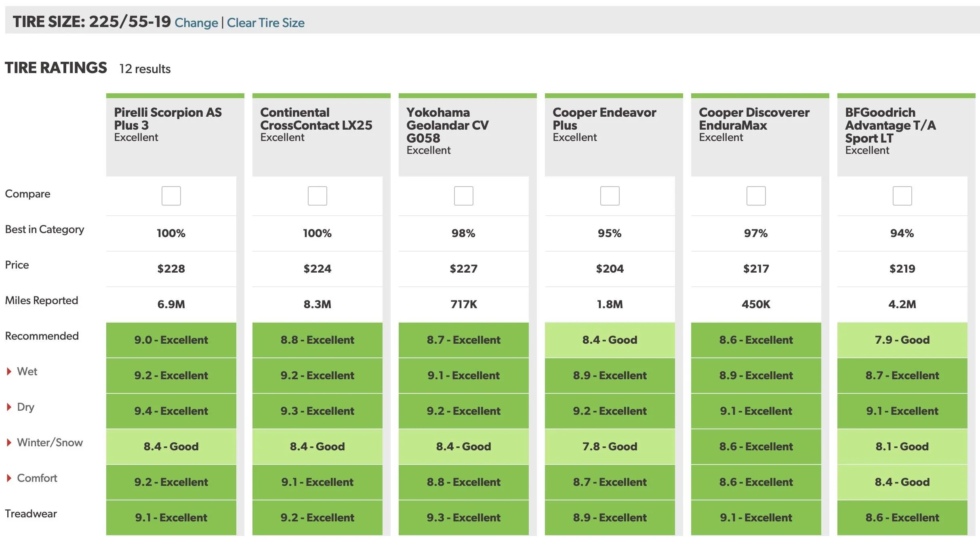Screen dimensions: 980x542
Task: Select Compare checkbox for BFGoodrich Advantage T/A
Action: click(x=902, y=196)
